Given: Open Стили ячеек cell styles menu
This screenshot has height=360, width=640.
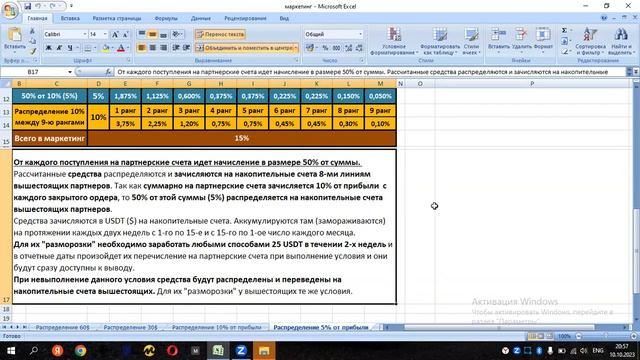Looking at the screenshot, I should tap(471, 41).
